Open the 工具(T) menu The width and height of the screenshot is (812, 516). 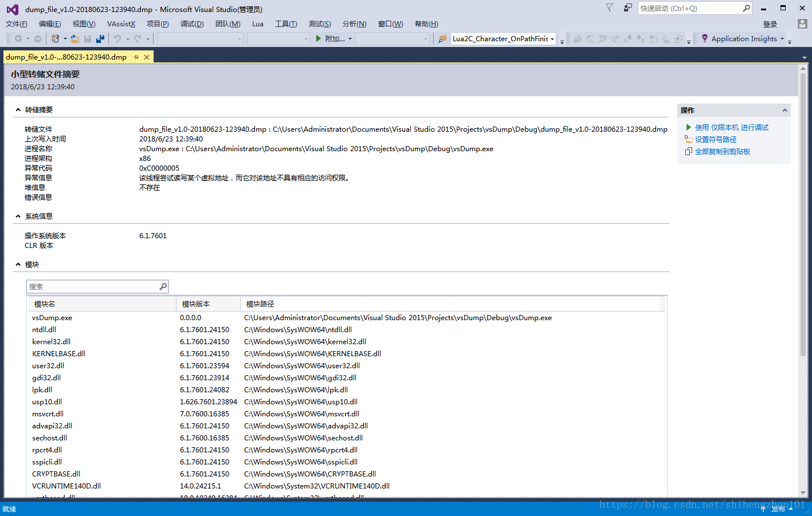click(286, 24)
